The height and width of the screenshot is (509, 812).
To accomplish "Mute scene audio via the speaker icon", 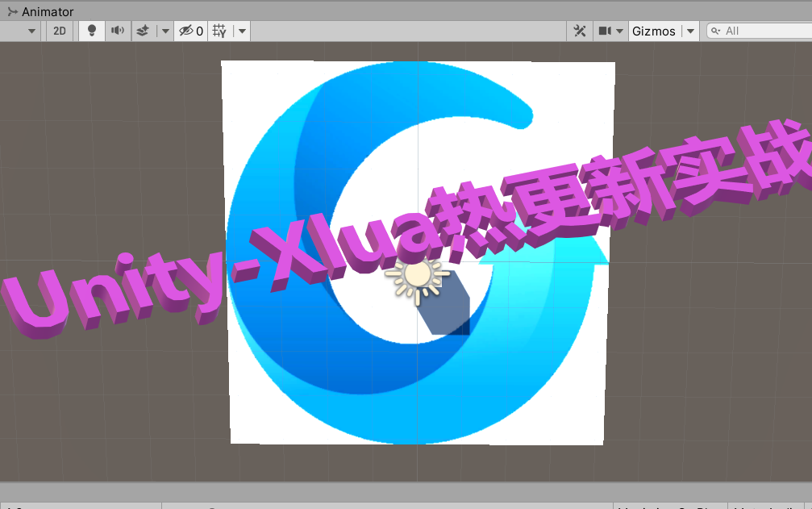I will pyautogui.click(x=115, y=31).
